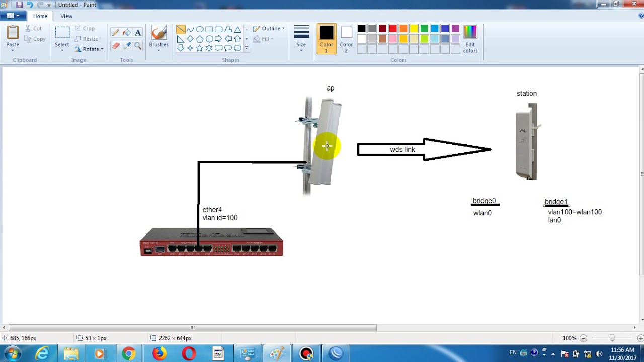This screenshot has height=362, width=644.
Task: Switch to the Home ribbon tab
Action: click(x=40, y=16)
